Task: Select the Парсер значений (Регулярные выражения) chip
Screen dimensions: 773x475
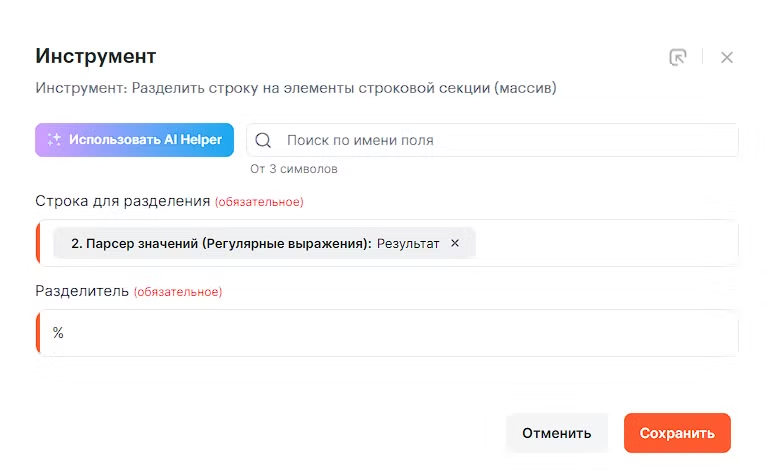Action: (220, 243)
